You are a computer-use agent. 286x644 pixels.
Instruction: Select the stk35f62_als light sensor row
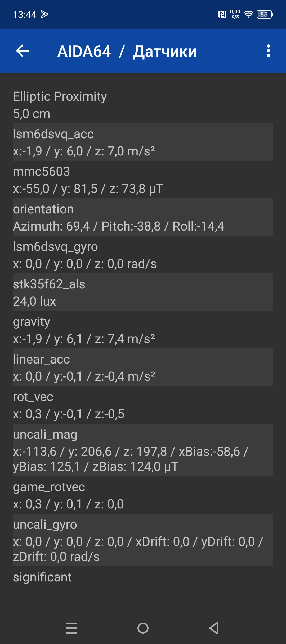tap(143, 292)
